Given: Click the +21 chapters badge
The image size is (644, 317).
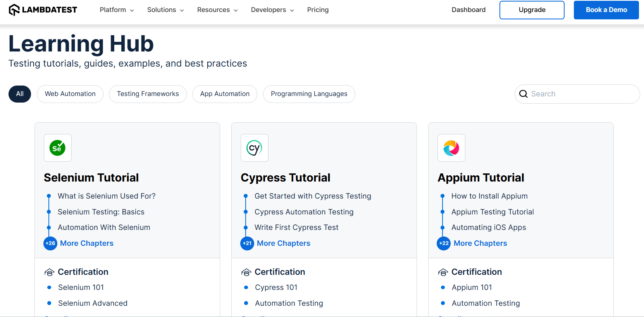Looking at the screenshot, I should click(247, 243).
